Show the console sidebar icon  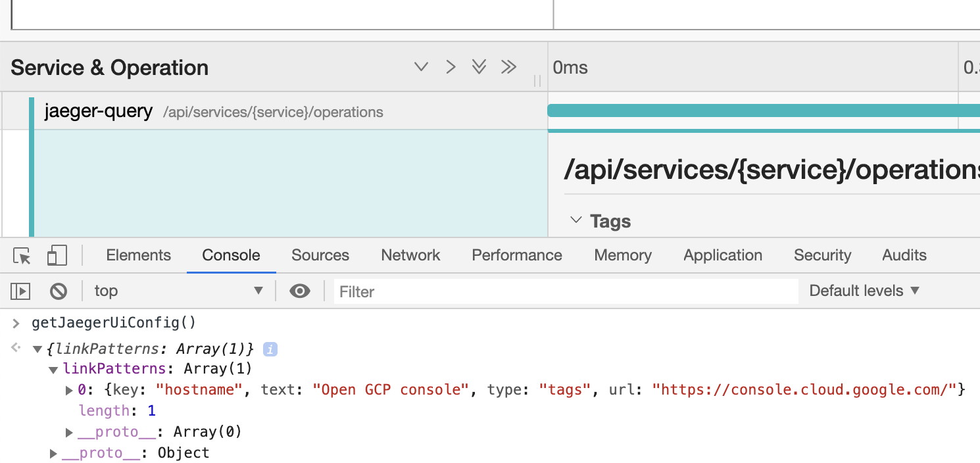[20, 291]
